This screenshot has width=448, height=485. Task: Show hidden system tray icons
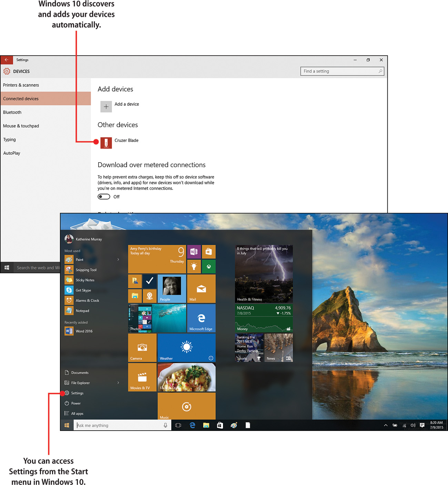click(x=386, y=425)
